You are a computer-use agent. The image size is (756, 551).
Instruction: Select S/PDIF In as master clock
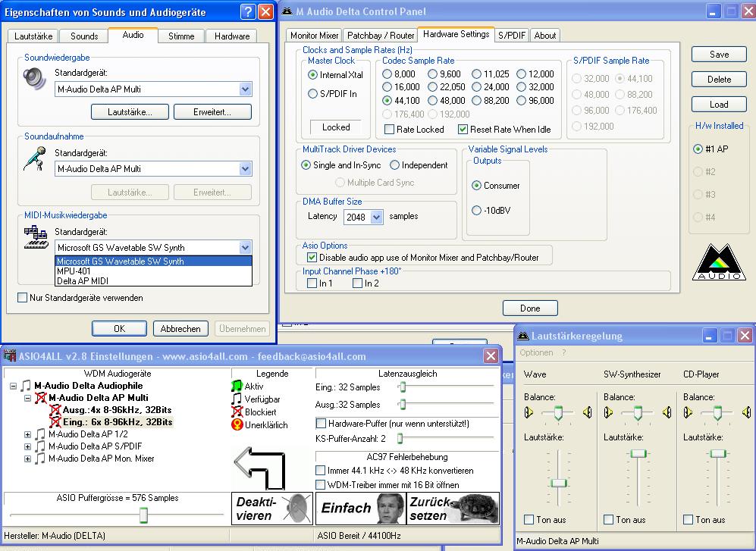pyautogui.click(x=313, y=94)
